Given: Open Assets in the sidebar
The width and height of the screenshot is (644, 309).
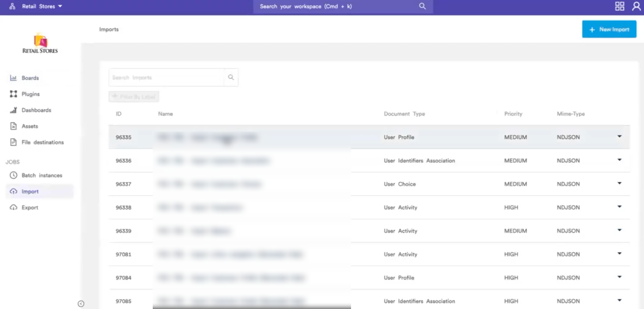Looking at the screenshot, I should coord(30,126).
